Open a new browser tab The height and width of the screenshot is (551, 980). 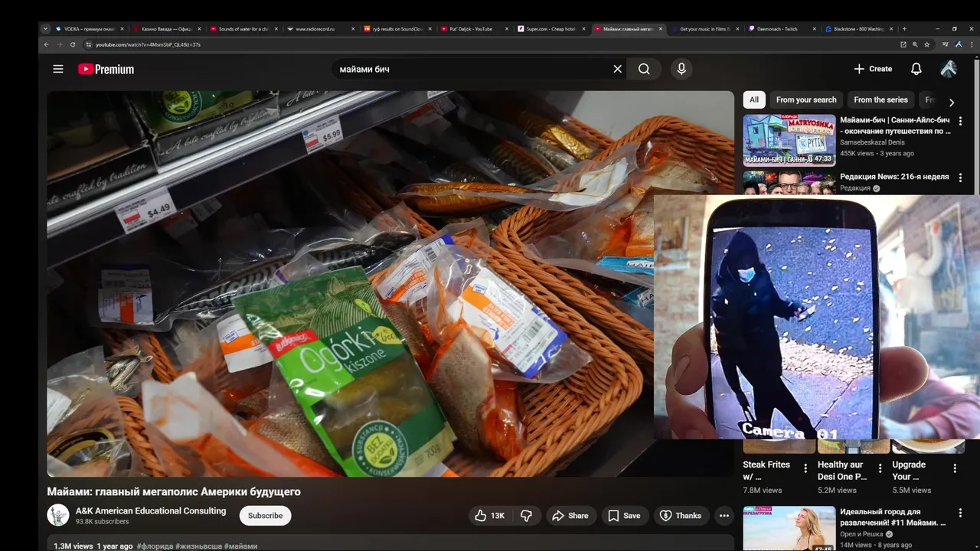pyautogui.click(x=904, y=29)
